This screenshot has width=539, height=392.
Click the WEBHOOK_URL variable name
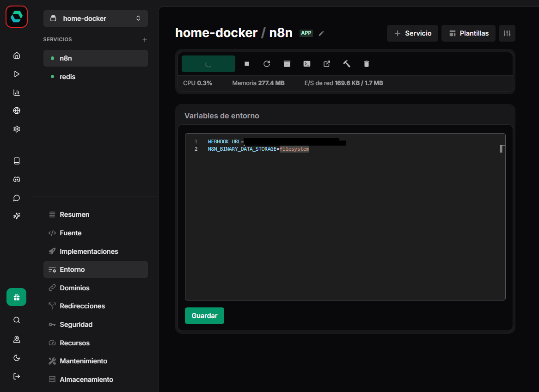224,141
